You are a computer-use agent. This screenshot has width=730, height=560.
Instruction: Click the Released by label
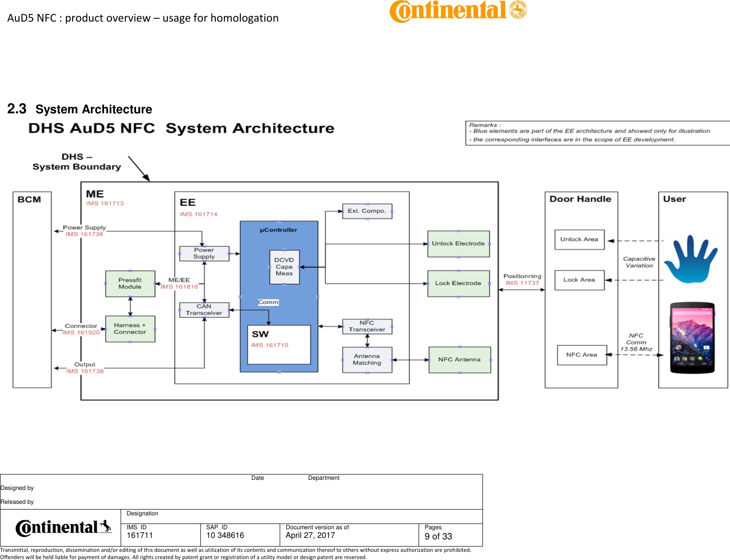pos(17,502)
